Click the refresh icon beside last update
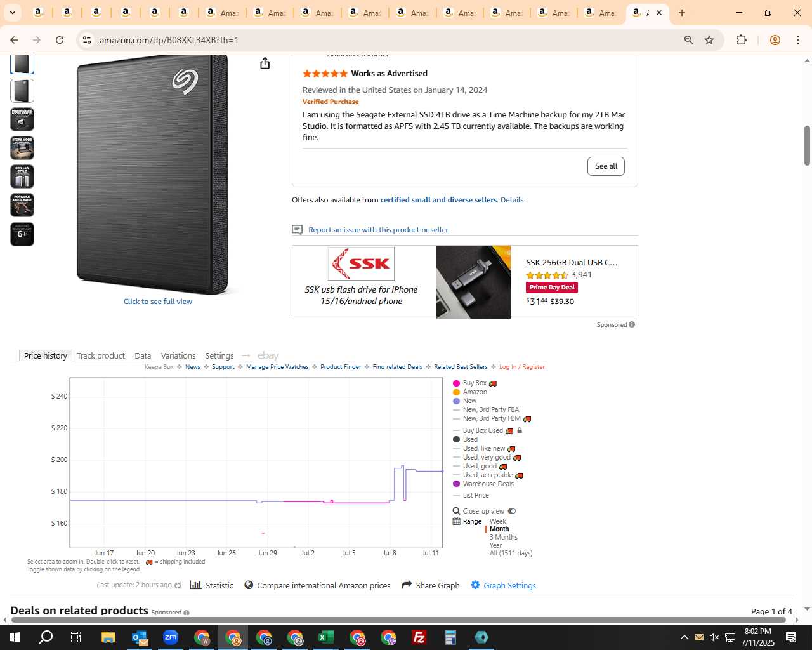 pyautogui.click(x=178, y=585)
